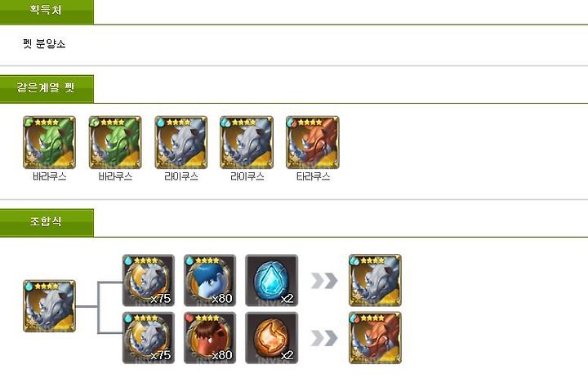The height and width of the screenshot is (378, 588).
Task: Click the blue-haired character x80 icon
Action: (210, 281)
